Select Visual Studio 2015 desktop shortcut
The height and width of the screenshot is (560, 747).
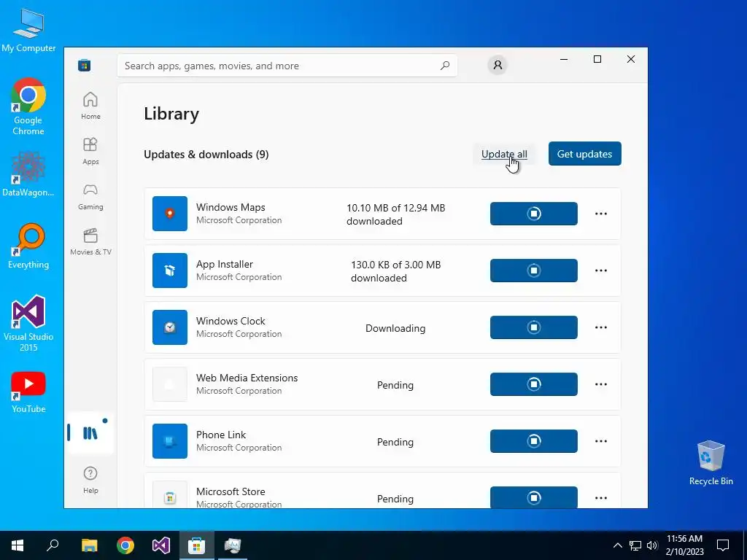click(x=28, y=323)
